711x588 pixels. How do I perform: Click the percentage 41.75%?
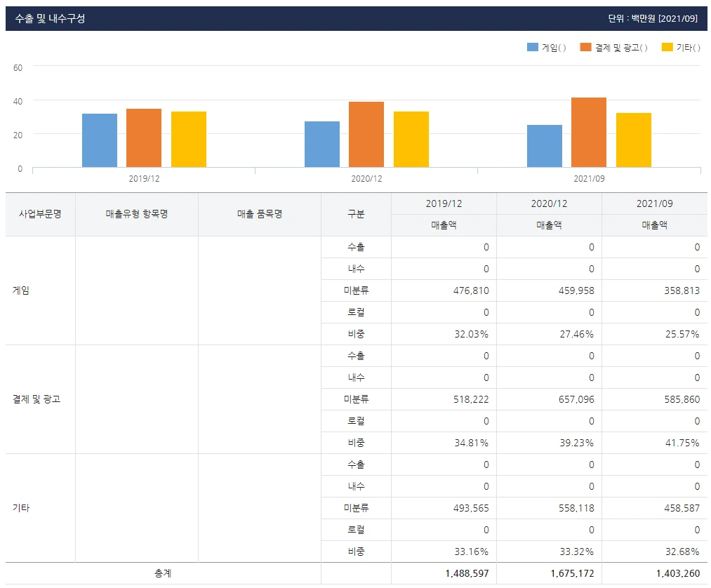(682, 443)
